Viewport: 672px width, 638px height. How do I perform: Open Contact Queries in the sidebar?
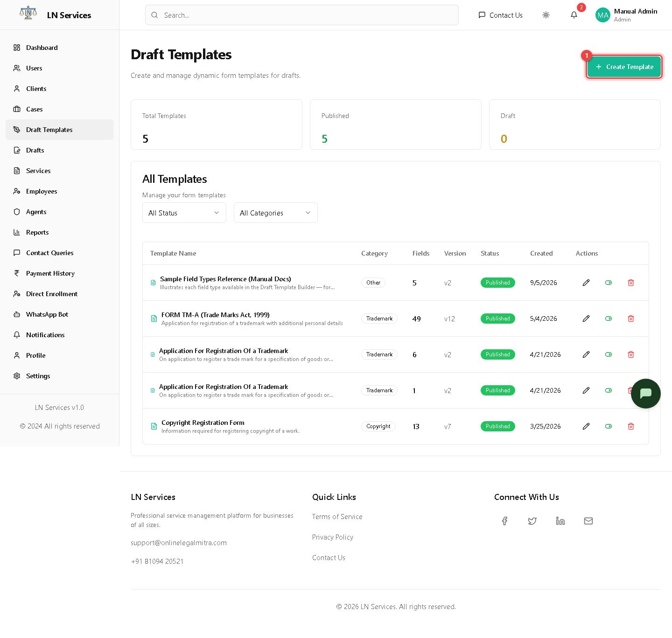click(x=59, y=253)
